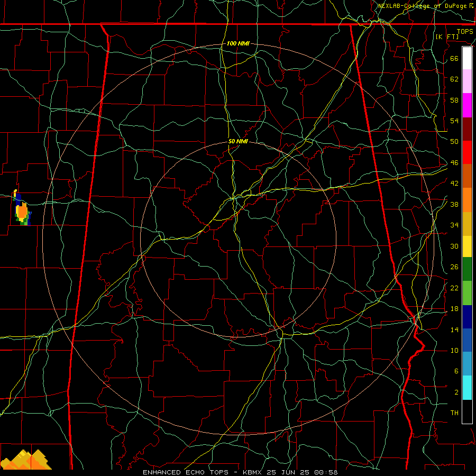Viewport: 476px width, 476px height.
Task: Pick the yellow 30 kft legend swatch
Action: [467, 246]
